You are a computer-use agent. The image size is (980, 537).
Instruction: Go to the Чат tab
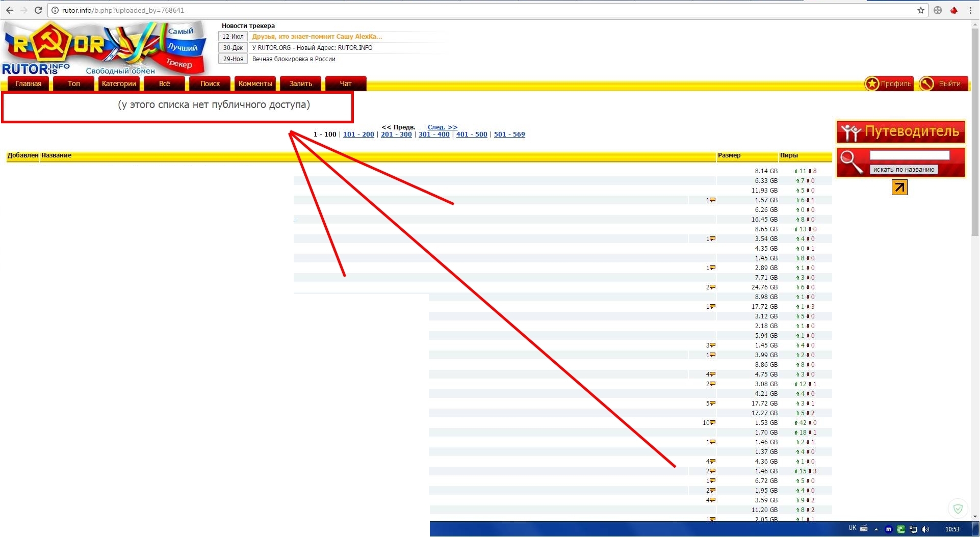click(346, 84)
